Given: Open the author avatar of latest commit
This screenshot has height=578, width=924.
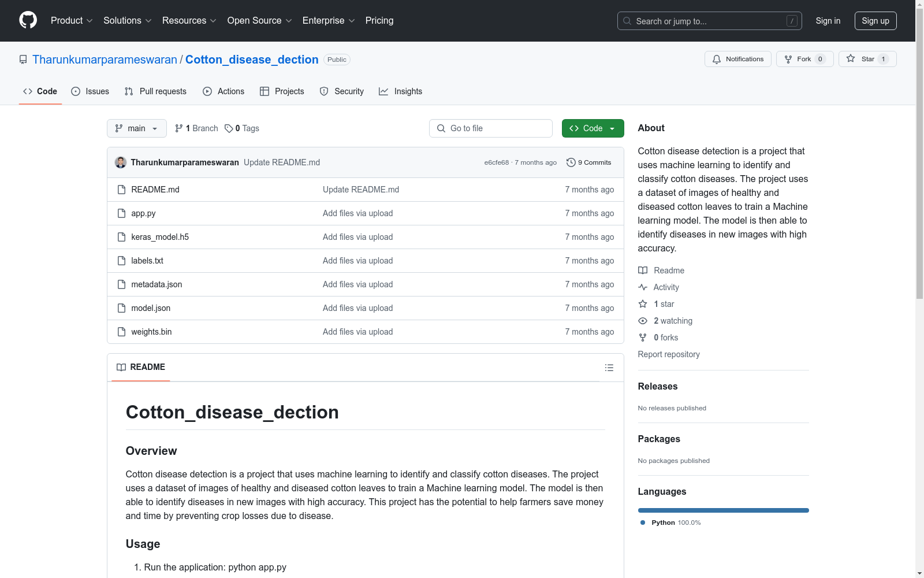Looking at the screenshot, I should [121, 162].
